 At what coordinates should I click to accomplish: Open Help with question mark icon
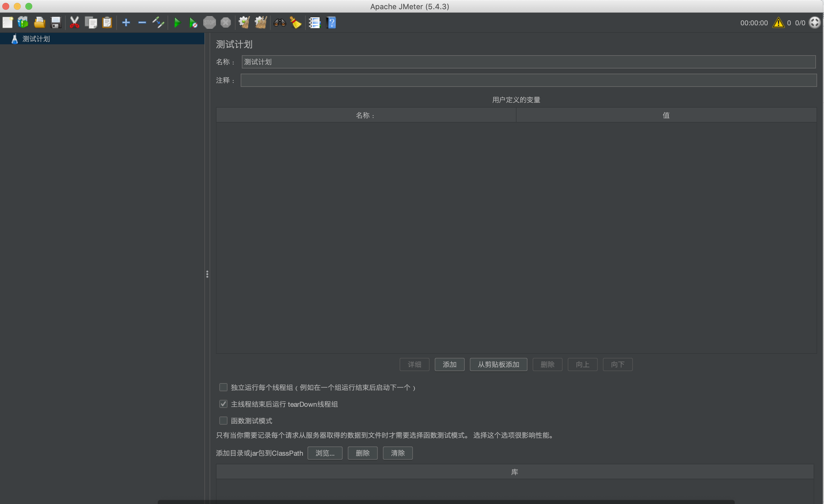click(331, 23)
